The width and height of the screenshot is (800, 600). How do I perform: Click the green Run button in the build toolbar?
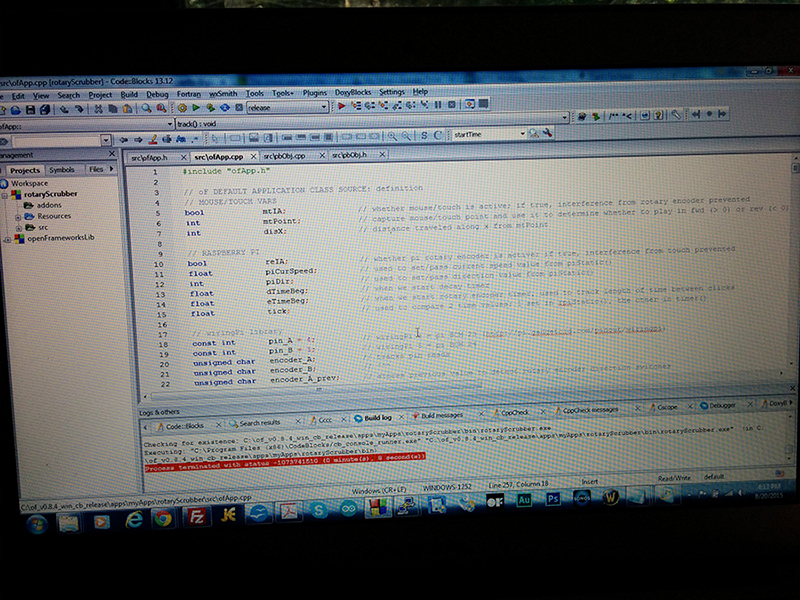(x=196, y=108)
